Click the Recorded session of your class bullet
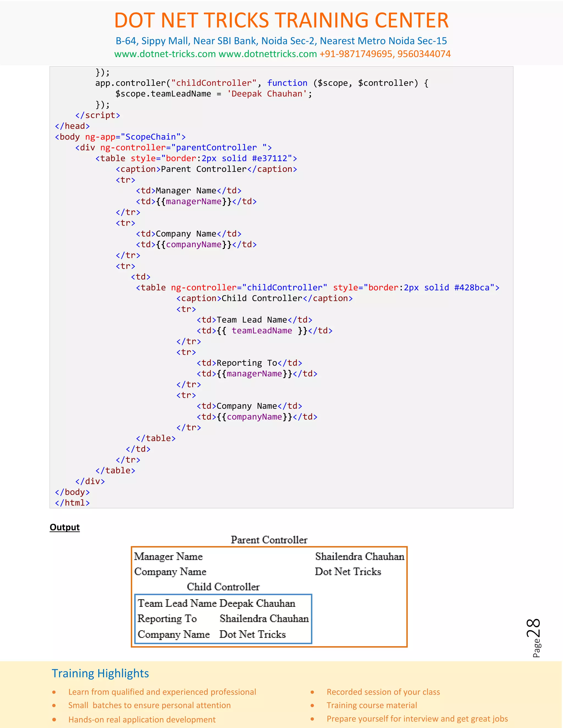This screenshot has width=563, height=728. tap(383, 692)
